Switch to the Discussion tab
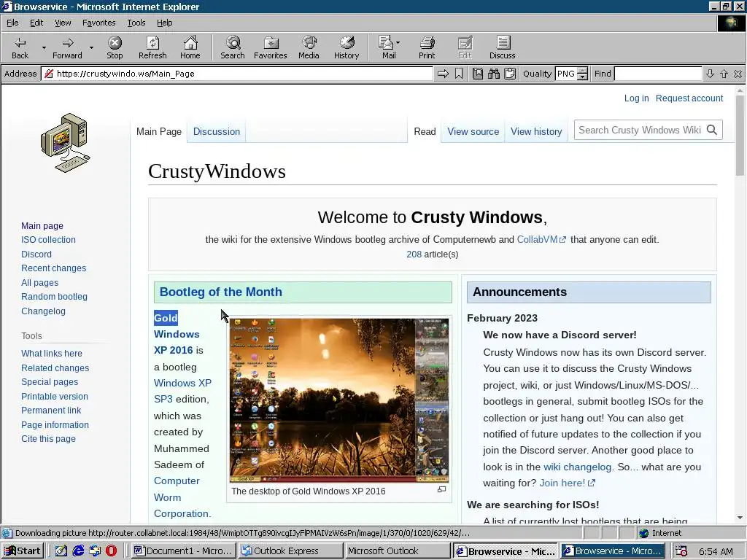The height and width of the screenshot is (560, 747). [x=216, y=131]
